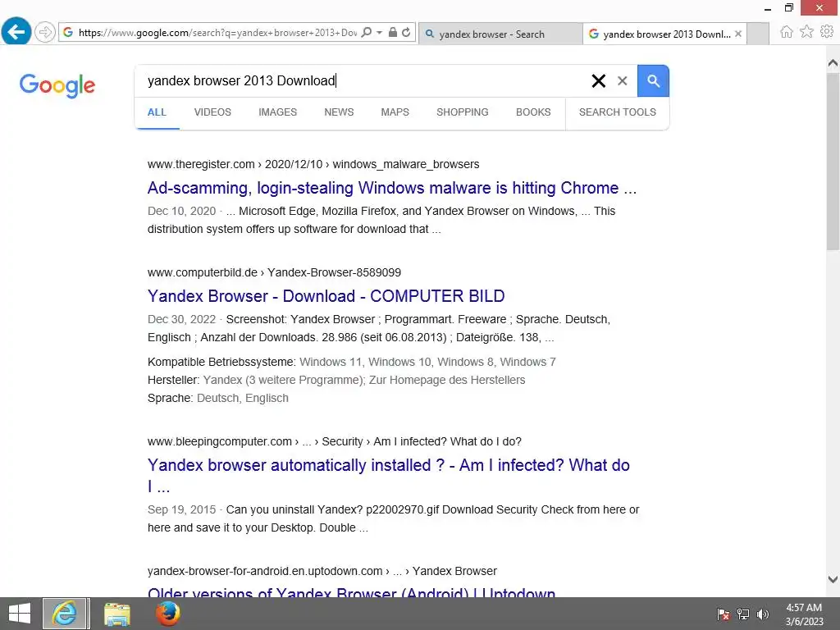
Task: Click the blue search magnifier button
Action: coord(653,81)
